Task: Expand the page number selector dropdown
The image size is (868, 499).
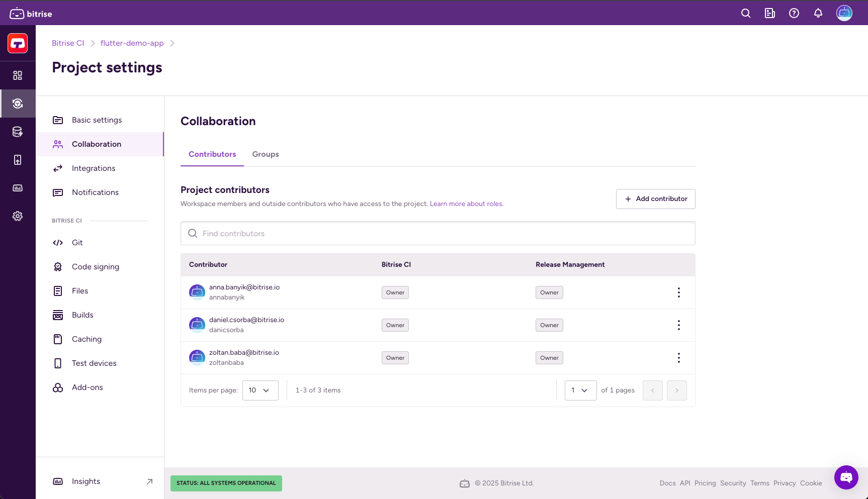Action: pos(580,390)
